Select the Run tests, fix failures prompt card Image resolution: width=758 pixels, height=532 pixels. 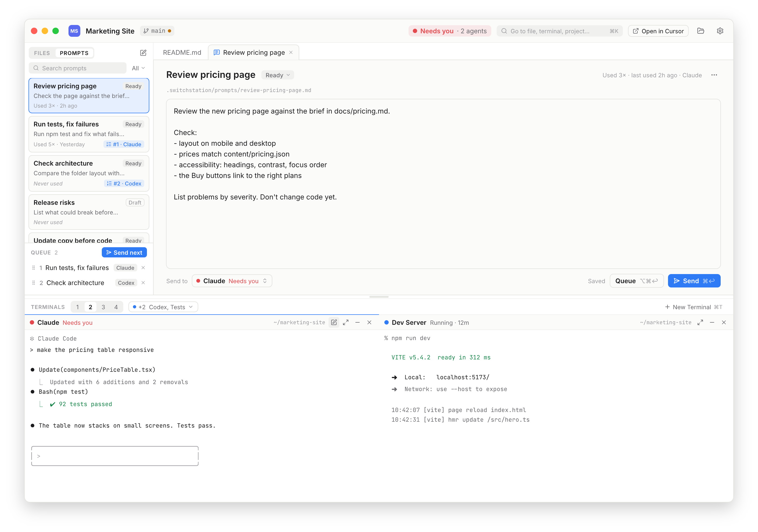click(89, 134)
